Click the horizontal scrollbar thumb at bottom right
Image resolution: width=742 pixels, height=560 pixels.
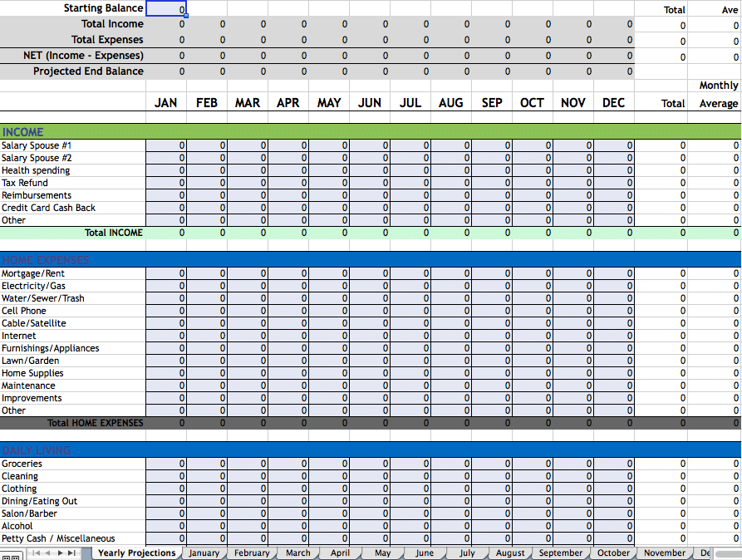728,554
